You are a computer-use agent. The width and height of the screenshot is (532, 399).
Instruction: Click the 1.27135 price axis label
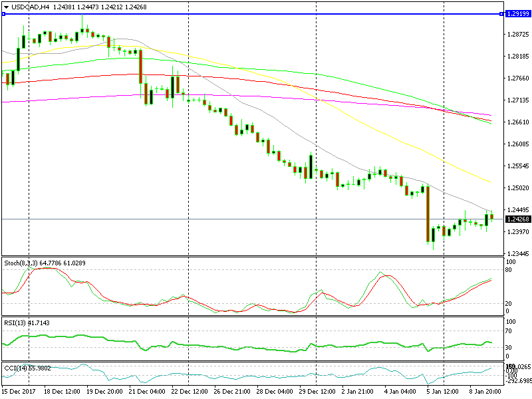pos(518,100)
